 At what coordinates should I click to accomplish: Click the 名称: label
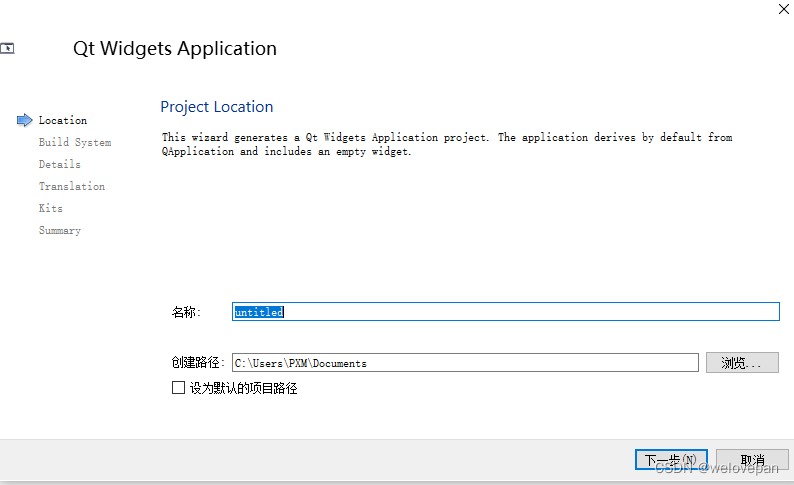click(186, 312)
